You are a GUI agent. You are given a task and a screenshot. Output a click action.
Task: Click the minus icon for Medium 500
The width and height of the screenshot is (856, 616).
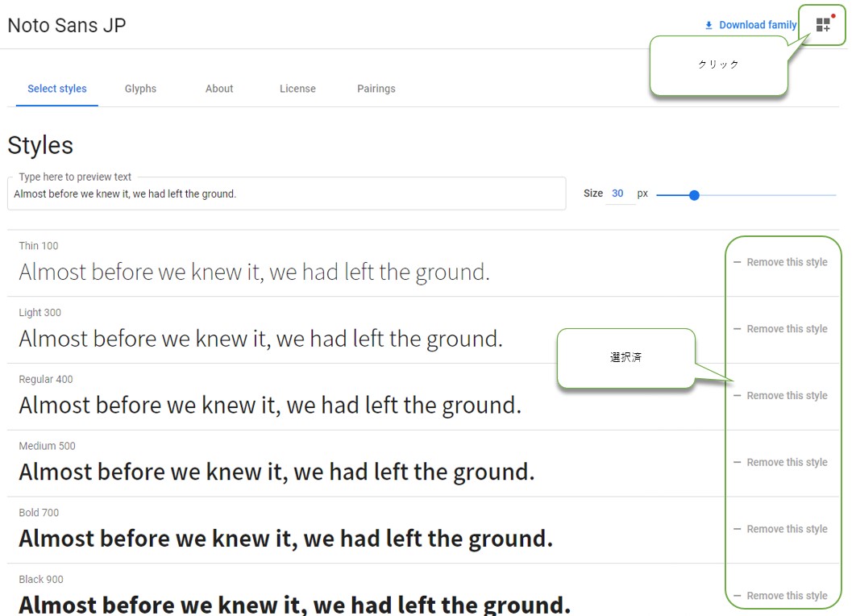(x=737, y=462)
